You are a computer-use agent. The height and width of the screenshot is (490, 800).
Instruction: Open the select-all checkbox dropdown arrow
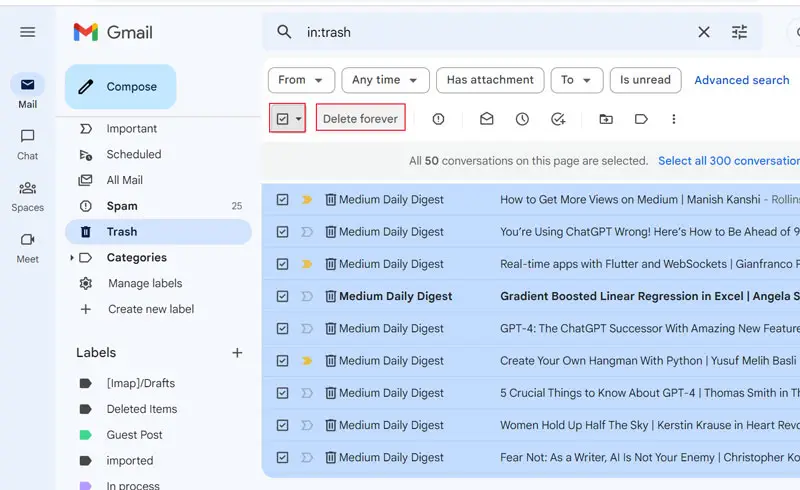[298, 119]
